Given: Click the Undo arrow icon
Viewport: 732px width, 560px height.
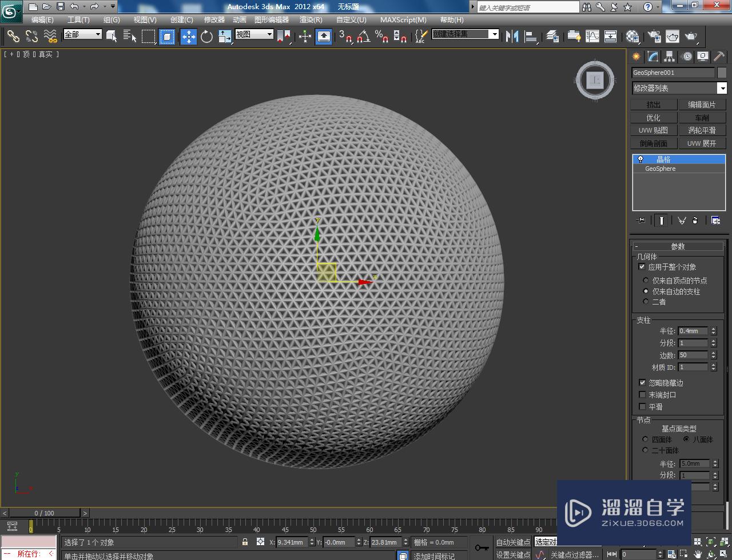Looking at the screenshot, I should [74, 7].
